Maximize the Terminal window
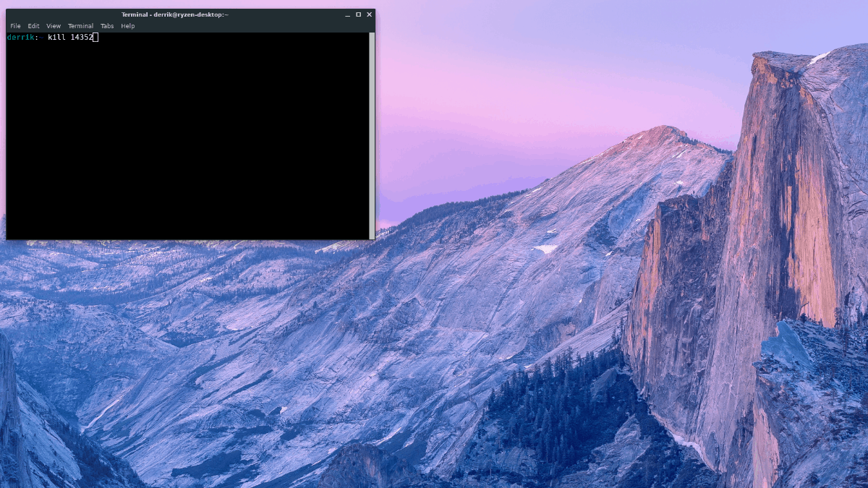This screenshot has width=868, height=488. [358, 14]
